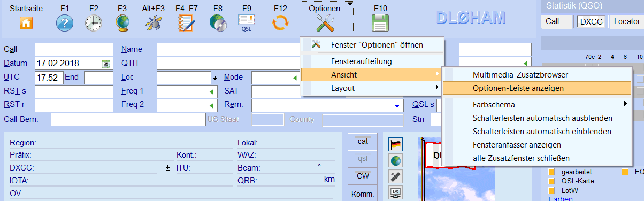Screen dimensions: 644x201
Task: Click the CW button
Action: [x=363, y=176]
